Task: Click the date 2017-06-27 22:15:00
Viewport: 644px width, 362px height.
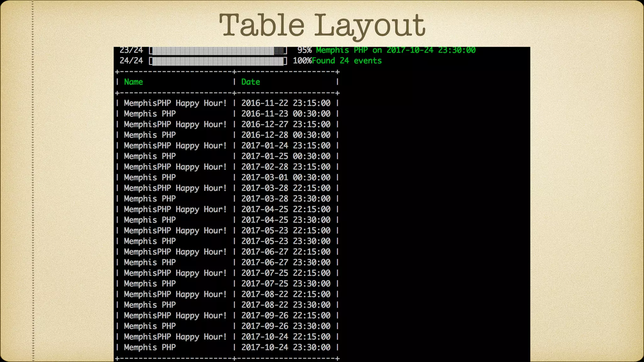Action: [x=286, y=252]
